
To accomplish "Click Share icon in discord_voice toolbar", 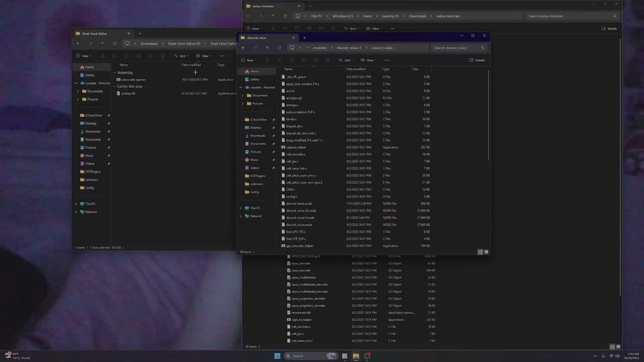I will (x=315, y=60).
